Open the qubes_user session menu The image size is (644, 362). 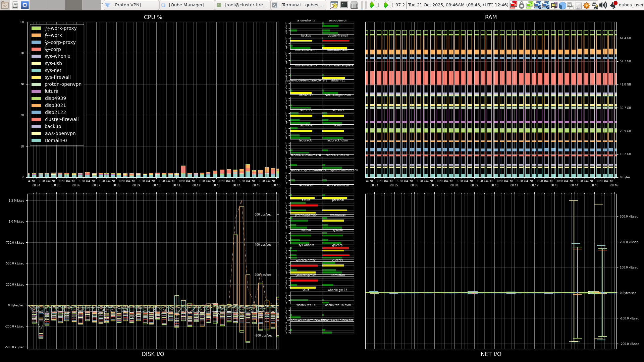click(631, 5)
